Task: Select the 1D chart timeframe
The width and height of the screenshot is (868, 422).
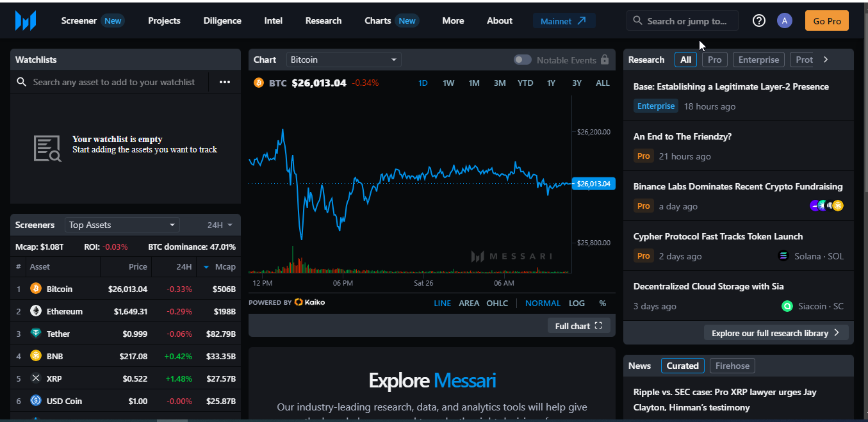Action: (423, 83)
